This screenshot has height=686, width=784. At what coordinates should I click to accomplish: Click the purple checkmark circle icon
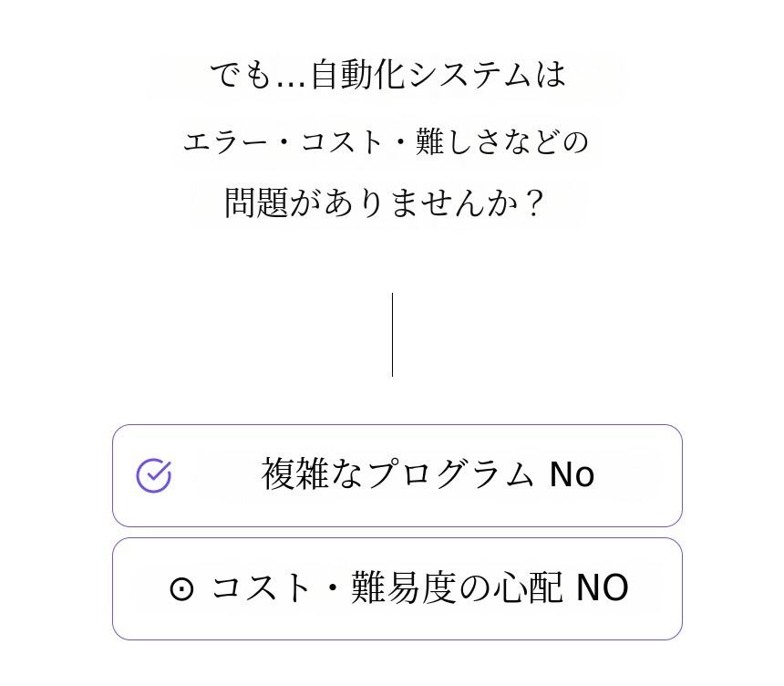(x=154, y=475)
